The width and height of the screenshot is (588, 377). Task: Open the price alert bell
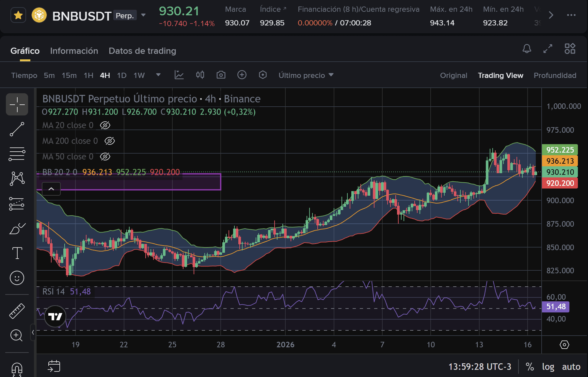coord(527,49)
